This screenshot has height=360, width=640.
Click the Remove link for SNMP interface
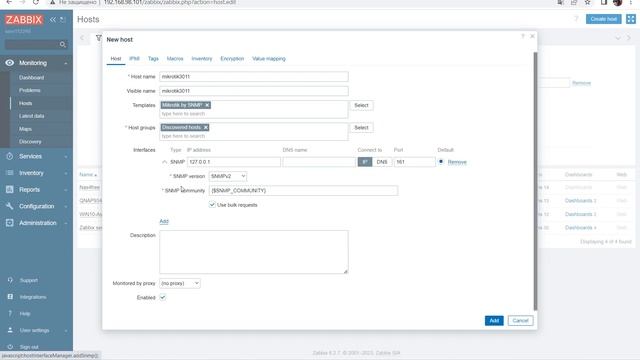(x=457, y=162)
